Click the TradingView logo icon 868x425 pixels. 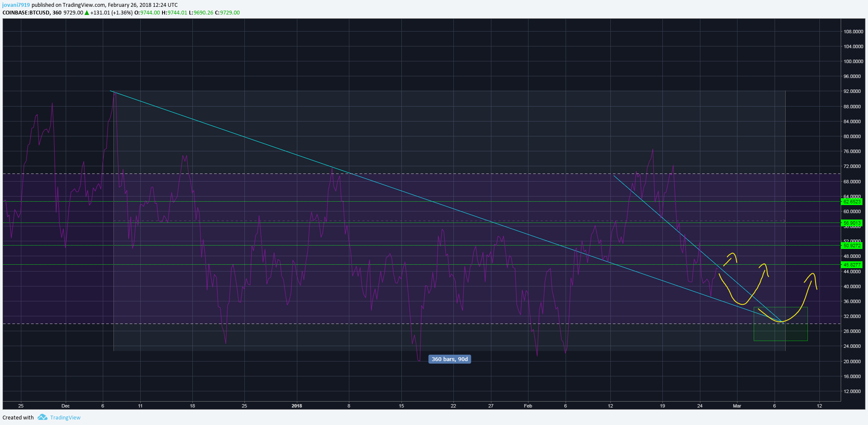coord(42,417)
